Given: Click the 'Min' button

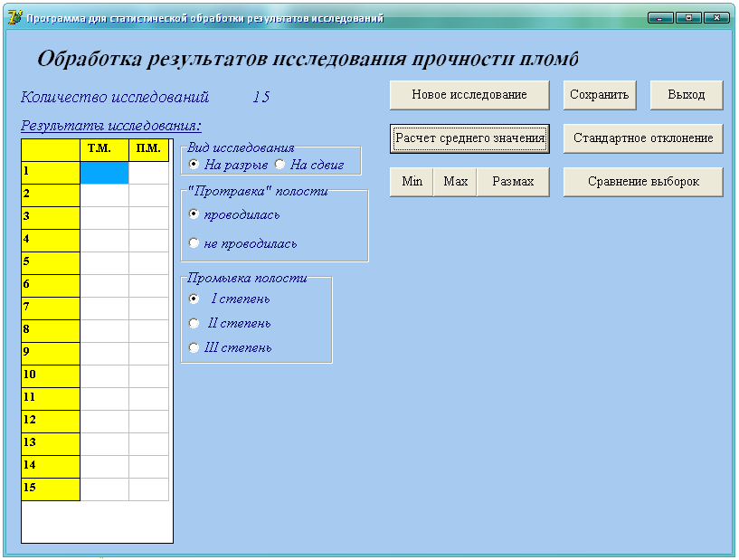Looking at the screenshot, I should pos(412,182).
